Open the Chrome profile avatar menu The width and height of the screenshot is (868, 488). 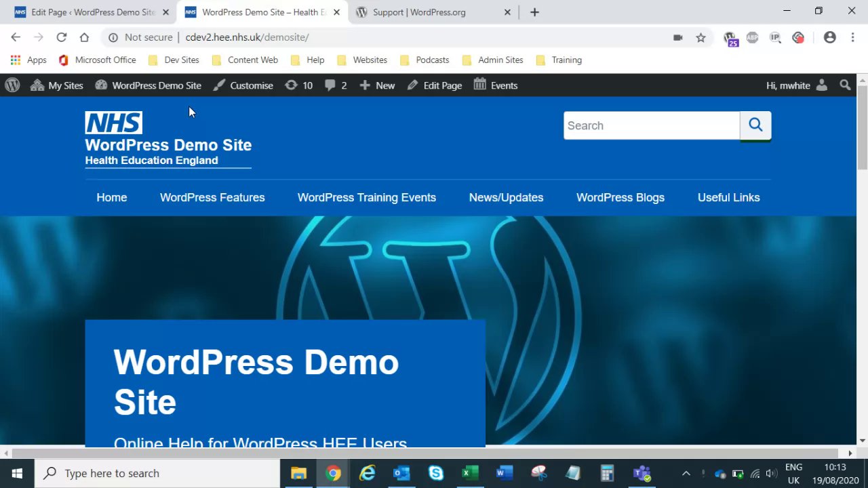(x=829, y=38)
